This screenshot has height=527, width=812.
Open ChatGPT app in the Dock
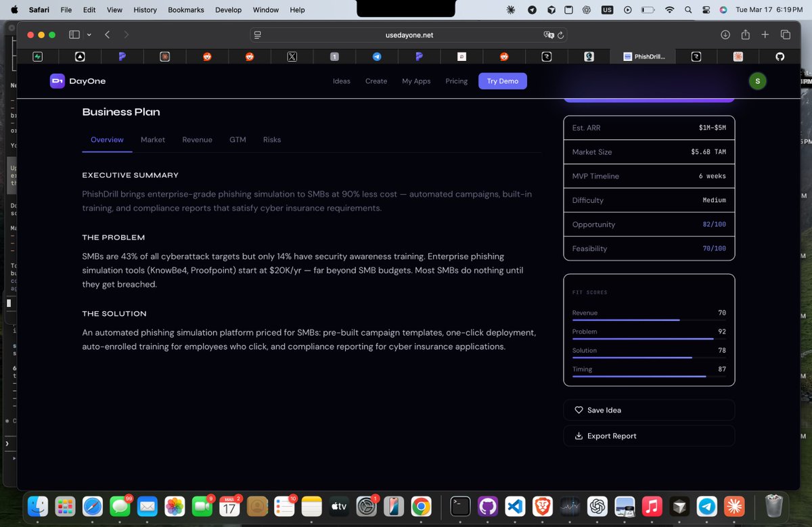(597, 506)
